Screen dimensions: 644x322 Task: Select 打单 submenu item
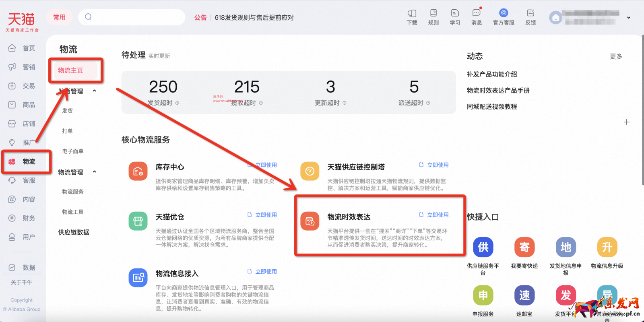coord(68,131)
